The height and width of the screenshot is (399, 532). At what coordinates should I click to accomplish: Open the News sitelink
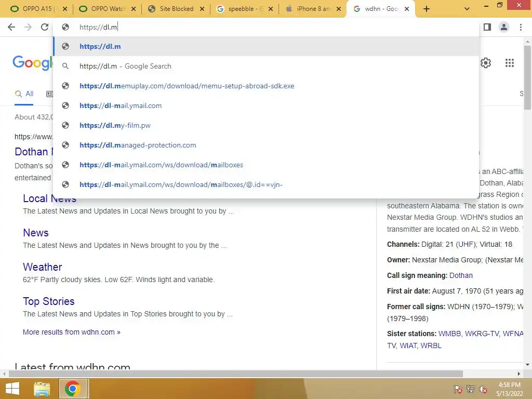[36, 233]
